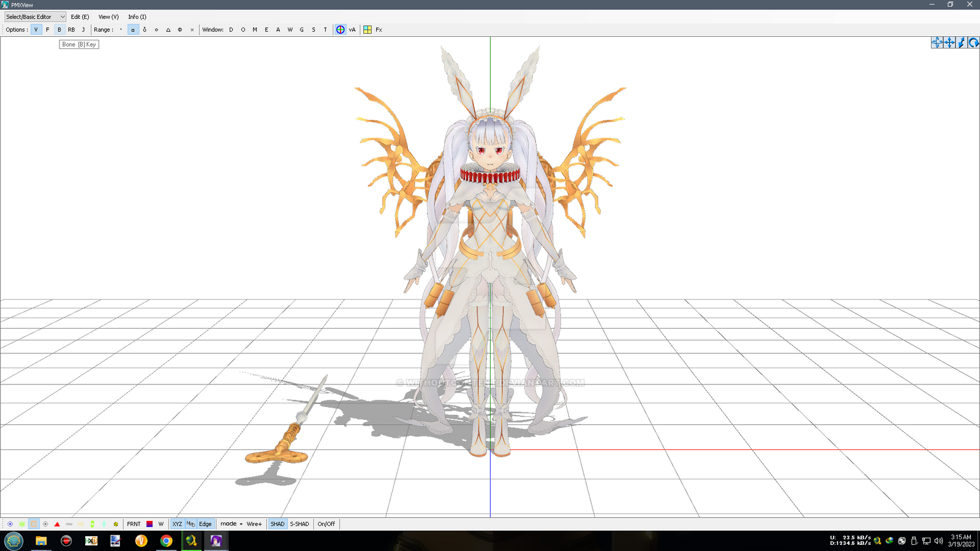Toggle the V vertex selection option
Image resolution: width=980 pixels, height=551 pixels.
coord(36,29)
